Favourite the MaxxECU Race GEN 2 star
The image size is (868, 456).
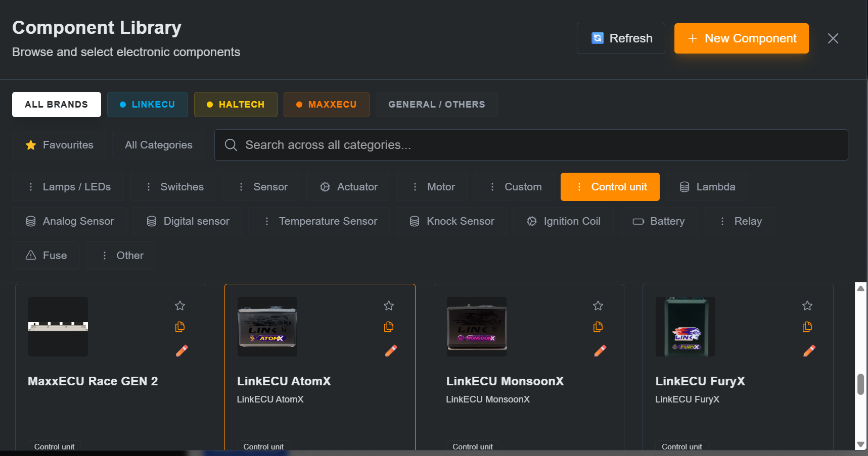(x=180, y=306)
